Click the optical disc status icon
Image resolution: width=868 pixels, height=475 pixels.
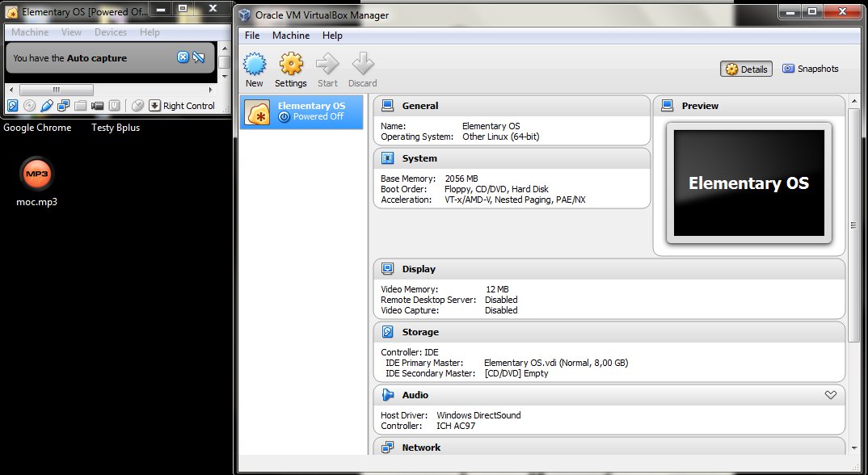30,106
